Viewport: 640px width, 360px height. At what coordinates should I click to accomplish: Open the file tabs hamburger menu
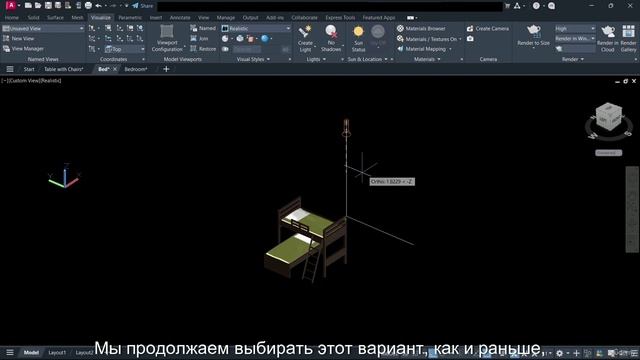click(10, 69)
